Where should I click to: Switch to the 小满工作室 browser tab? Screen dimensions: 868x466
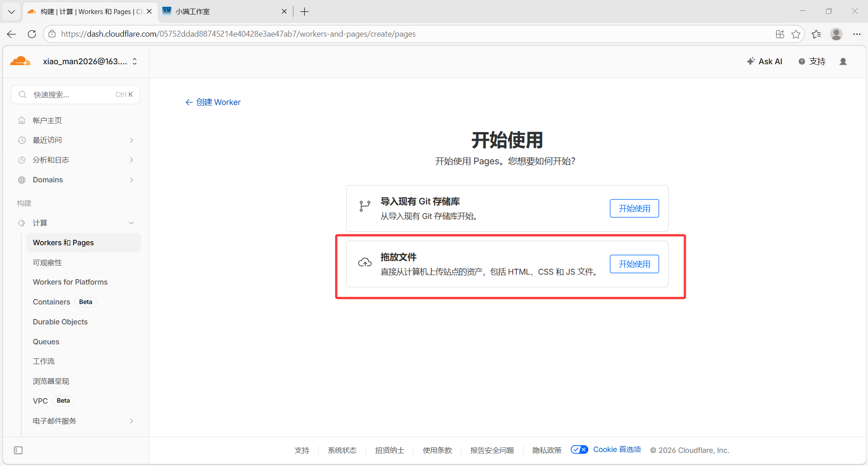coord(222,12)
